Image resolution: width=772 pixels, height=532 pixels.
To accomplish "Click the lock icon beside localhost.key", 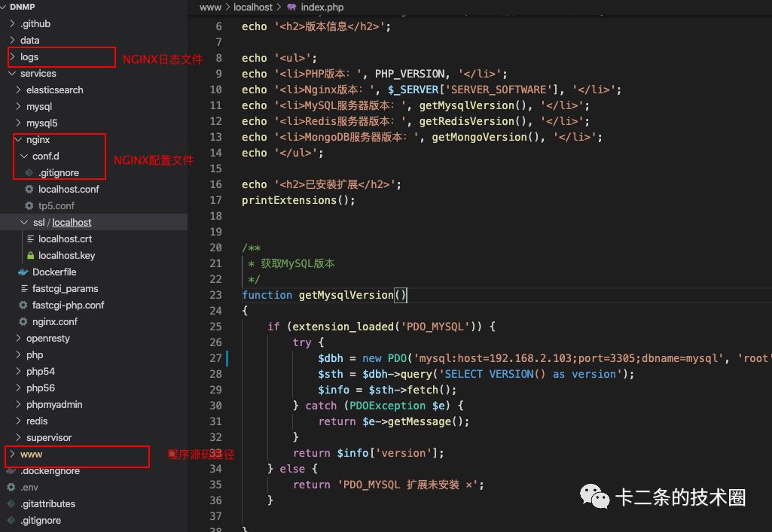I will [x=30, y=256].
